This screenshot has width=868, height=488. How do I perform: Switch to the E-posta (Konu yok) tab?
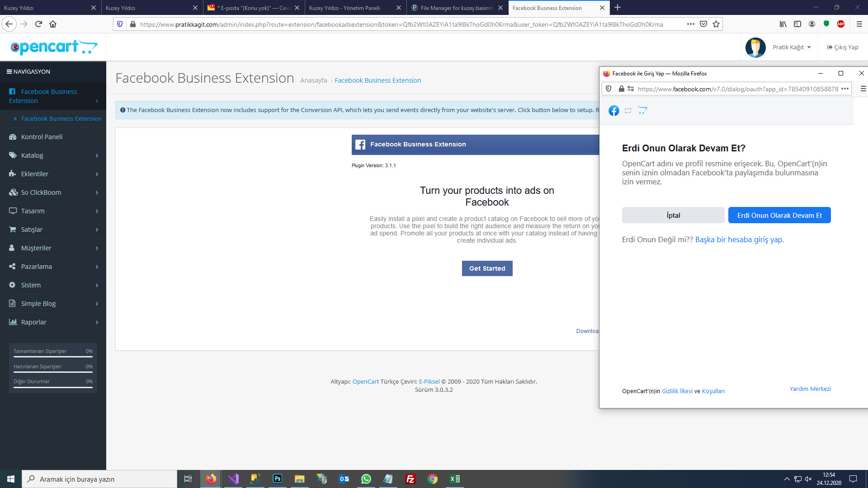[x=254, y=8]
